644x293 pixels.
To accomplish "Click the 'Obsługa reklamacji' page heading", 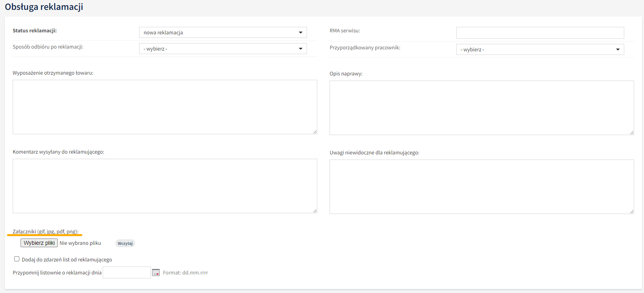I will (x=44, y=7).
